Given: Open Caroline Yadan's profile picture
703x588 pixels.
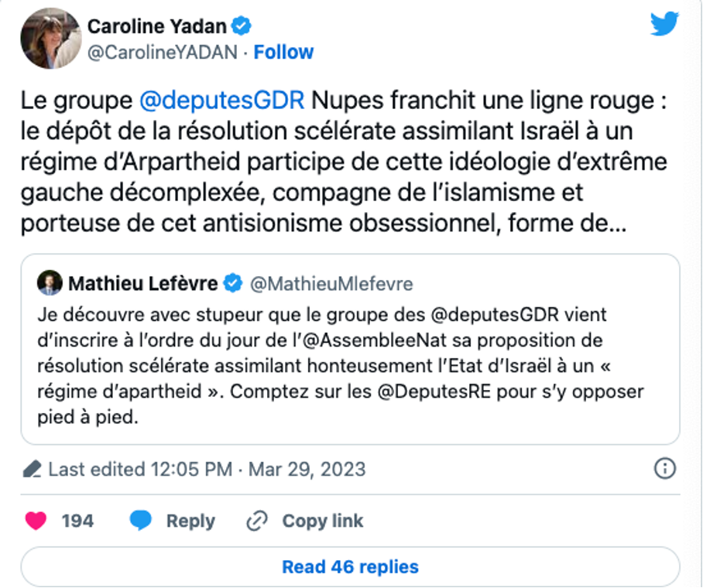Looking at the screenshot, I should (50, 39).
